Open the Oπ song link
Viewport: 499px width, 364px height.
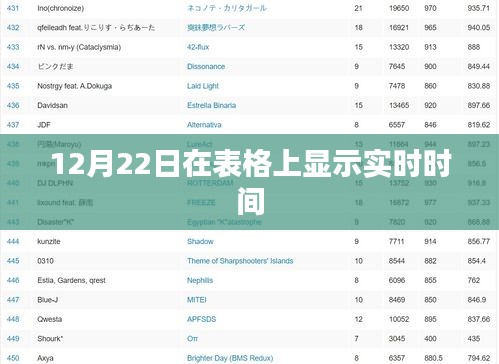click(x=192, y=339)
